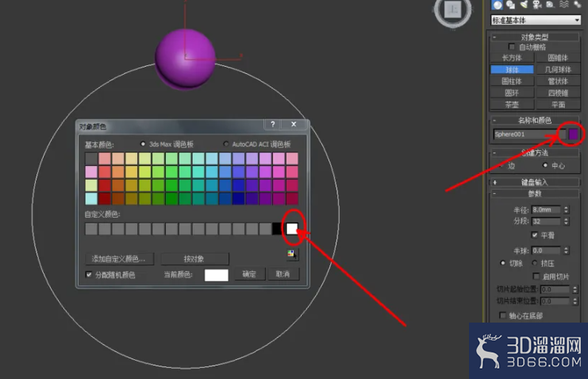Close the 对象颜色 dialog
The image size is (588, 379).
[294, 124]
